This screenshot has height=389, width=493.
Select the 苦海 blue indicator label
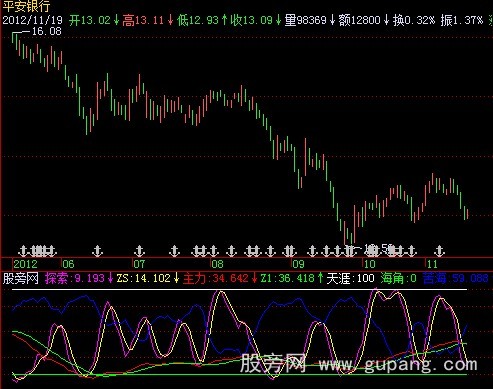pyautogui.click(x=434, y=278)
